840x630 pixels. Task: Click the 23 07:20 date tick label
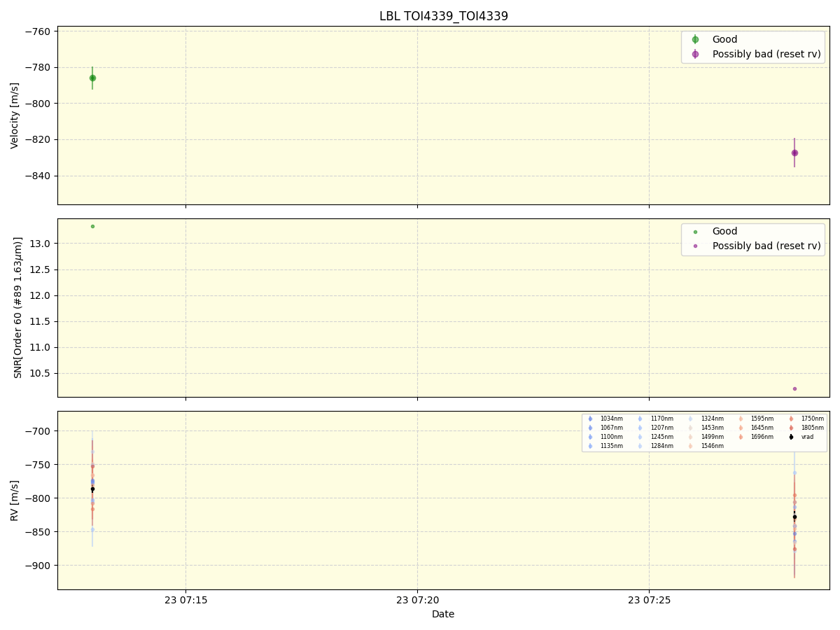417,600
